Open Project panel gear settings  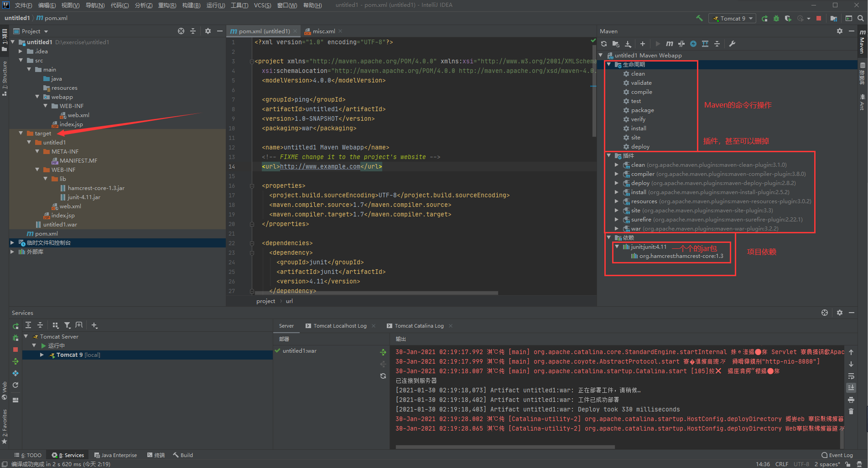coord(208,31)
